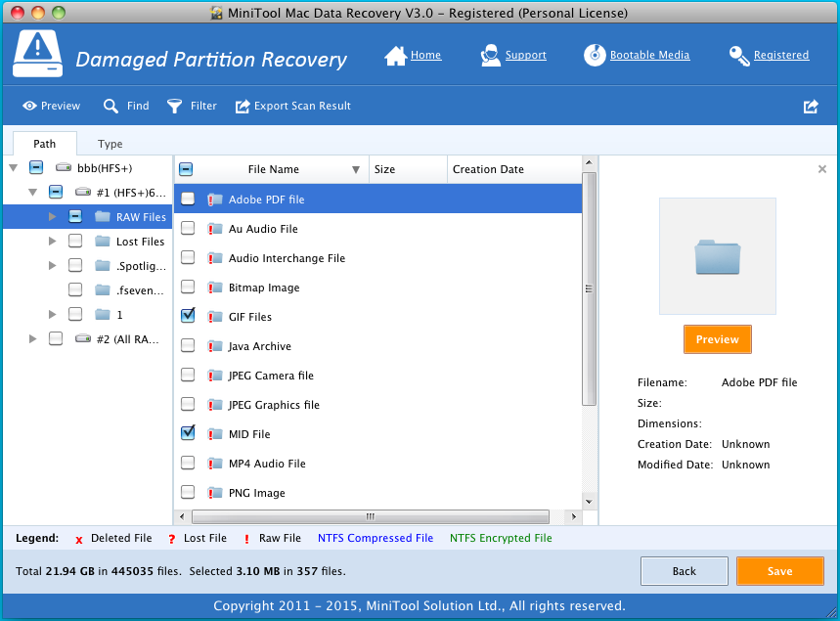Click the share icon at toolbar right
Image resolution: width=840 pixels, height=621 pixels.
tap(811, 106)
